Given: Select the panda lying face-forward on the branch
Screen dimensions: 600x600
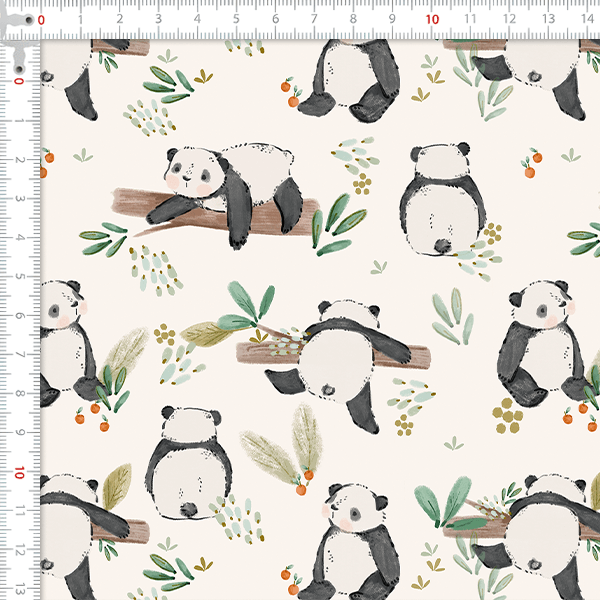Looking at the screenshot, I should point(232,183).
